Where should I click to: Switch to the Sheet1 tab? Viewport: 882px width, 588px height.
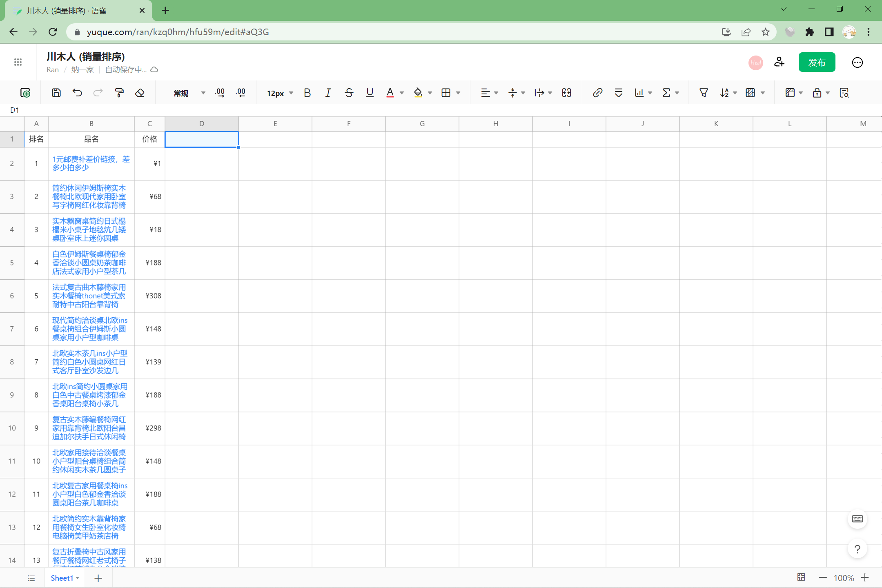tap(62, 578)
